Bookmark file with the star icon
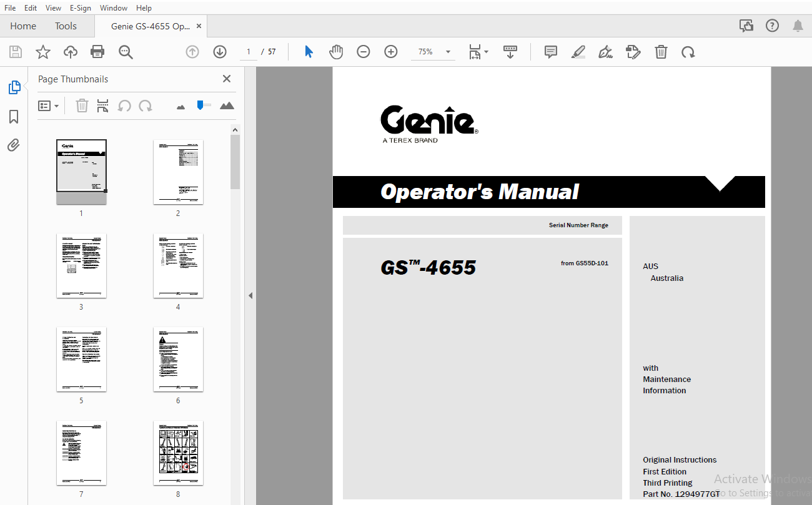Image resolution: width=812 pixels, height=505 pixels. tap(42, 52)
